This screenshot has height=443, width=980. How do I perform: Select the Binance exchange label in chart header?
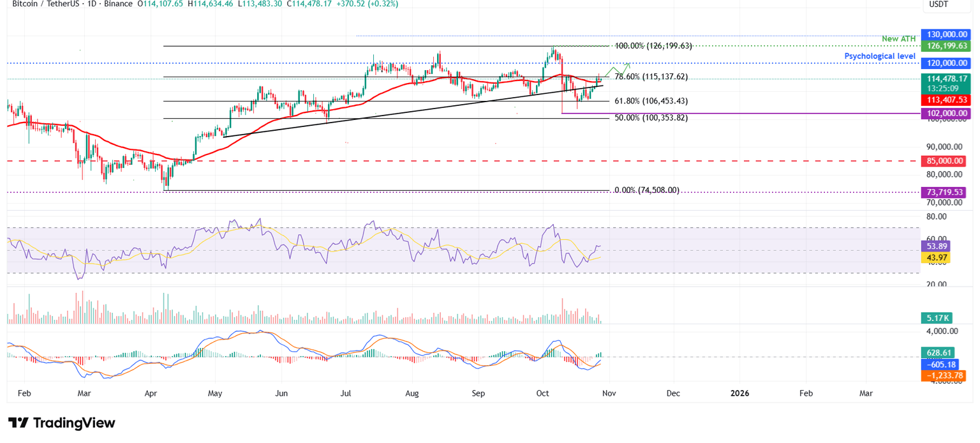(x=117, y=4)
